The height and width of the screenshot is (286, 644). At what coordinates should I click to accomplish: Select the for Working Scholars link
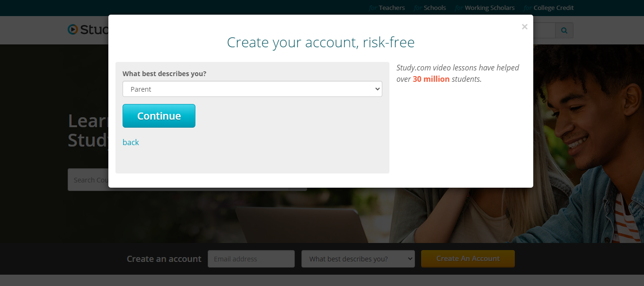pyautogui.click(x=485, y=8)
